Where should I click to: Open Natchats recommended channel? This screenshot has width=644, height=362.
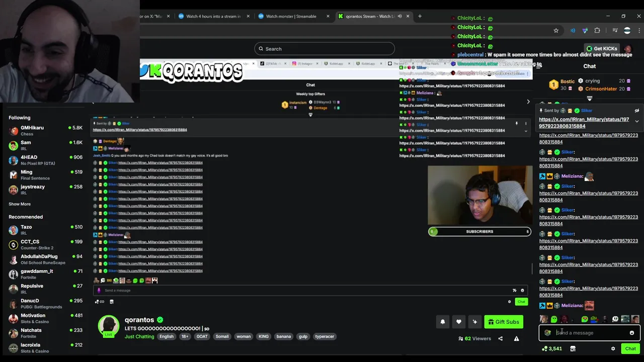click(x=45, y=333)
